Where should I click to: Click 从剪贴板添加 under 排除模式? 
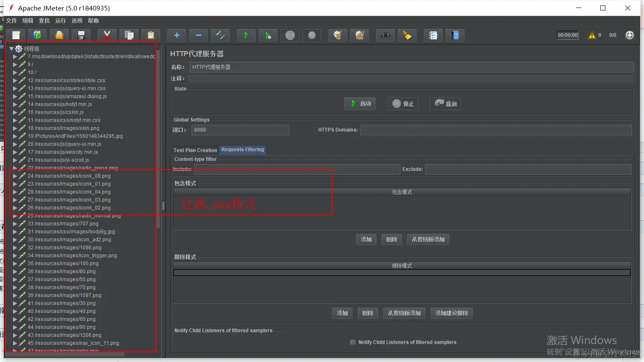[404, 313]
